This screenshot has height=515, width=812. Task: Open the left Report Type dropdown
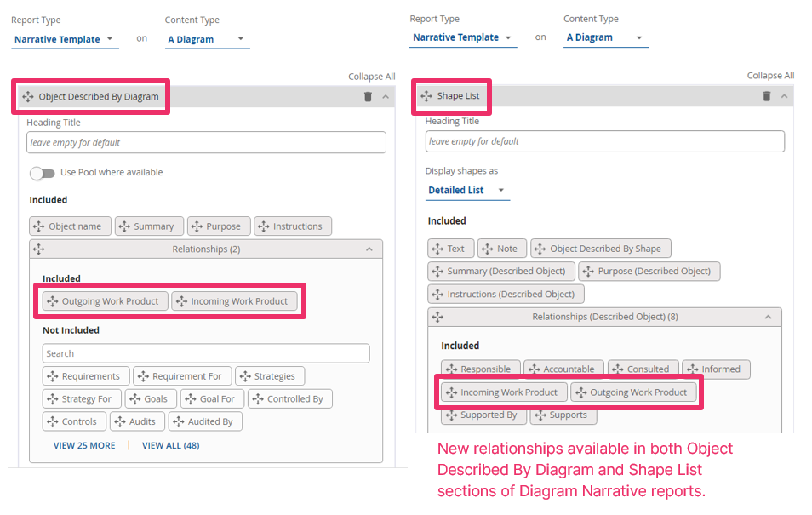coord(65,39)
